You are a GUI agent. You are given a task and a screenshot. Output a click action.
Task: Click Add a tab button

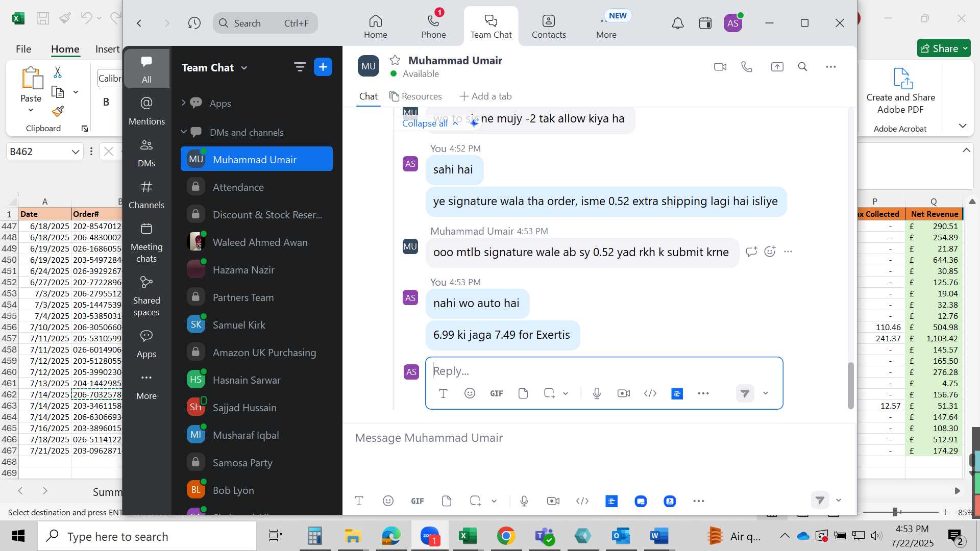[485, 96]
